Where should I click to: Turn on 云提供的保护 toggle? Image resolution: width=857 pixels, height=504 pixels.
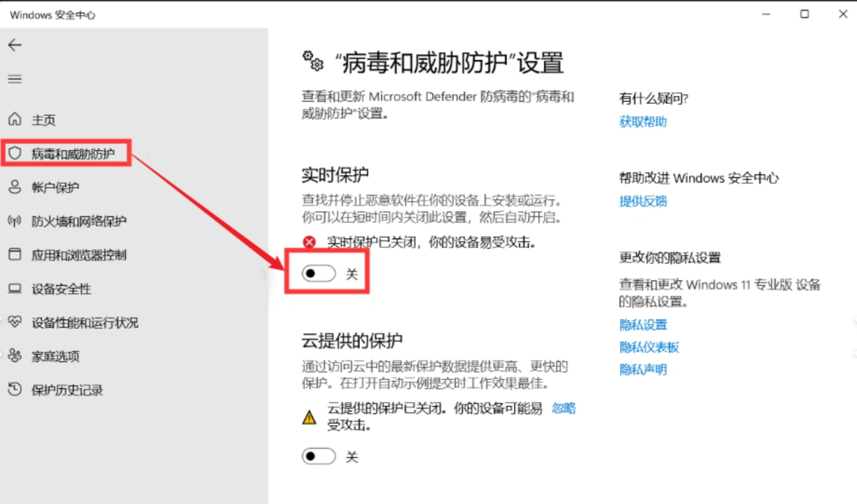pyautogui.click(x=318, y=456)
